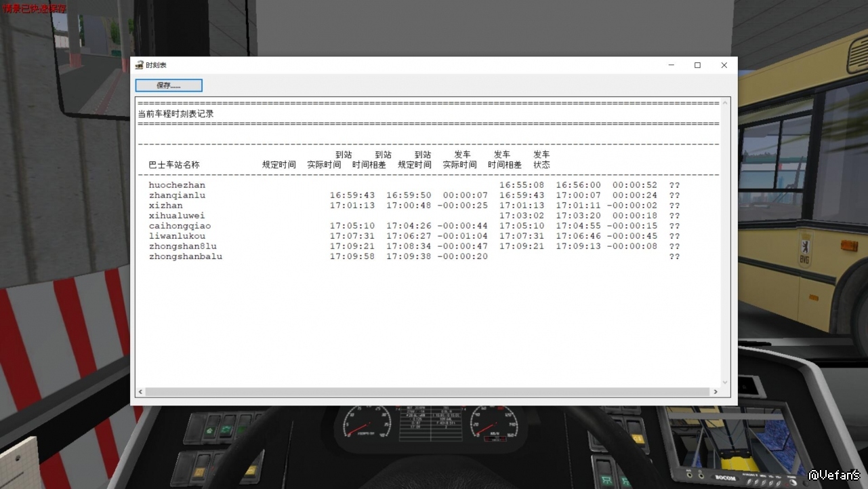The width and height of the screenshot is (868, 489).
Task: Select station name zhongshanbalu
Action: (x=186, y=256)
